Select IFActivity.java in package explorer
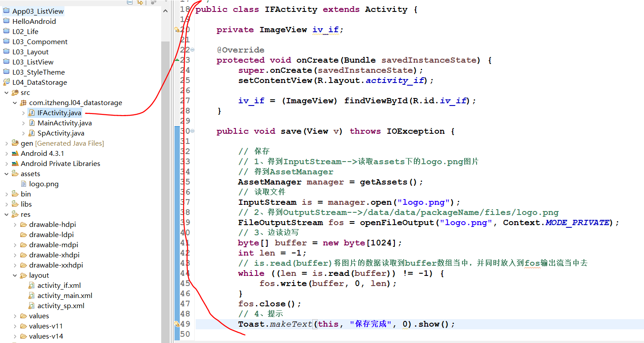Image resolution: width=644 pixels, height=343 pixels. (59, 113)
